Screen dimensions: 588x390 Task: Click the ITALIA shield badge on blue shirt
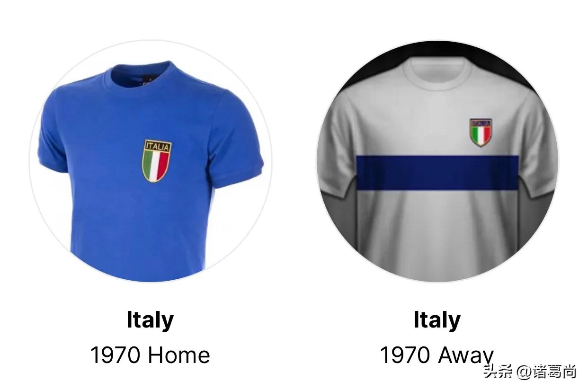[x=157, y=161]
